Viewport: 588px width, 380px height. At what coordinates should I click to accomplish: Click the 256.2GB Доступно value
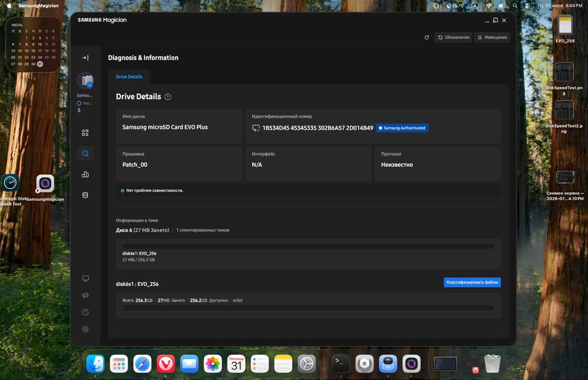209,300
